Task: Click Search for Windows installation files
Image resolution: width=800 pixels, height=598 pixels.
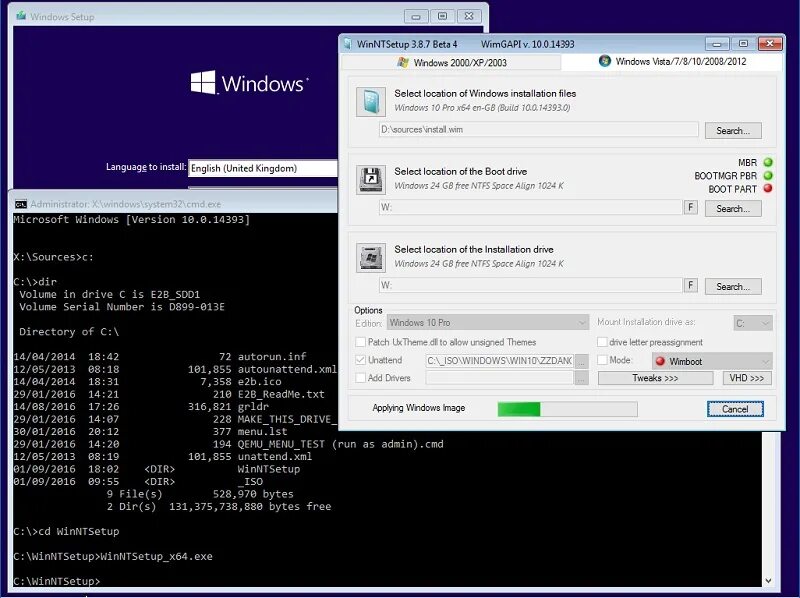Action: 733,131
